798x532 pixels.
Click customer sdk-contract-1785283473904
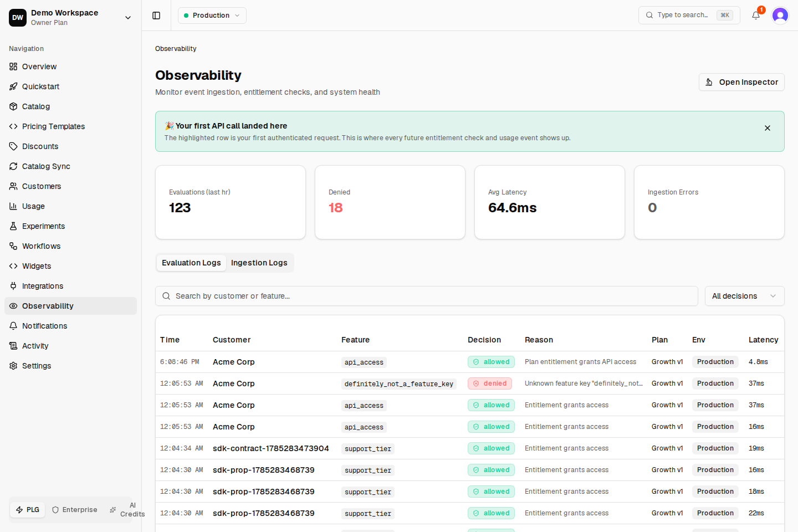click(x=271, y=448)
